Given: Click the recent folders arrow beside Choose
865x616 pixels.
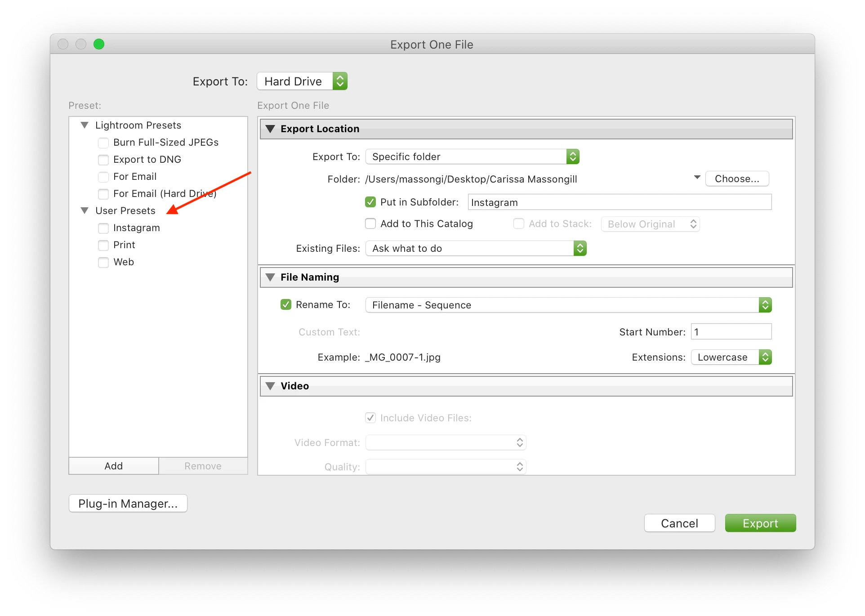Looking at the screenshot, I should [x=697, y=178].
